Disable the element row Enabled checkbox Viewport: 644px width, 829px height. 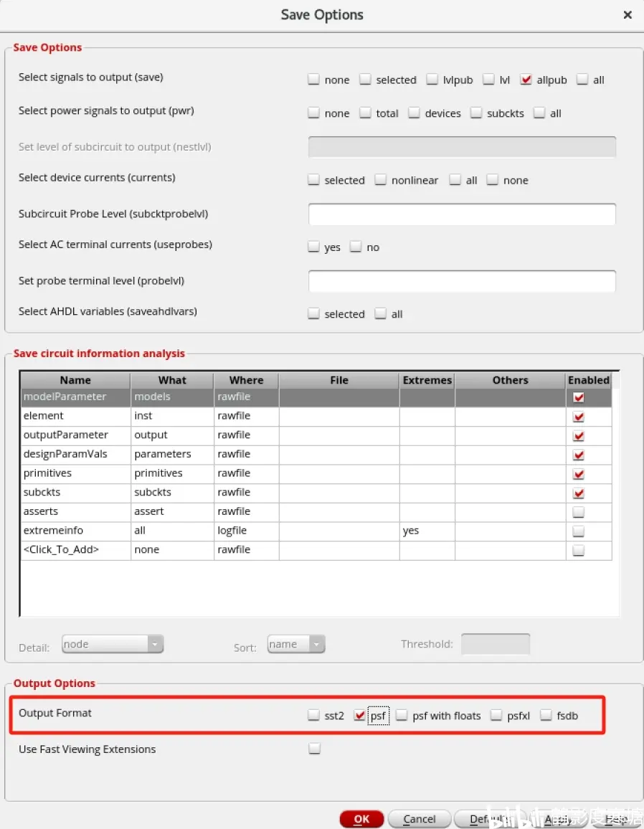pos(579,417)
